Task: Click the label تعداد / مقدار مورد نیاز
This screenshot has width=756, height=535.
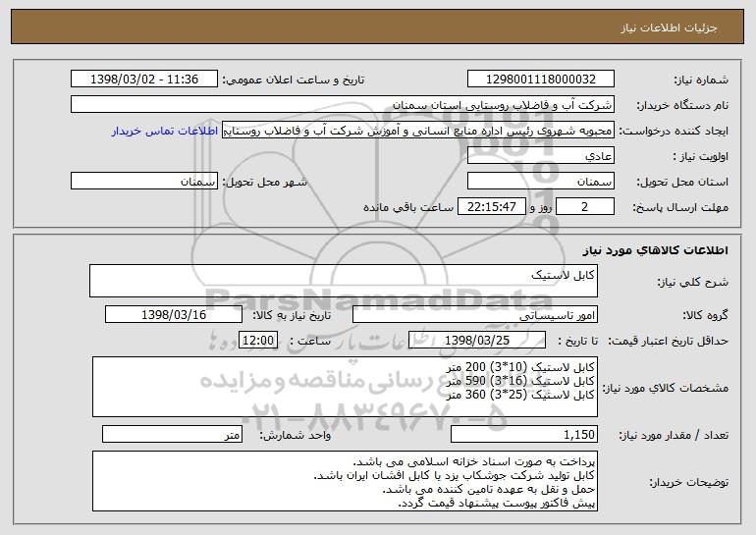Action: pos(674,435)
